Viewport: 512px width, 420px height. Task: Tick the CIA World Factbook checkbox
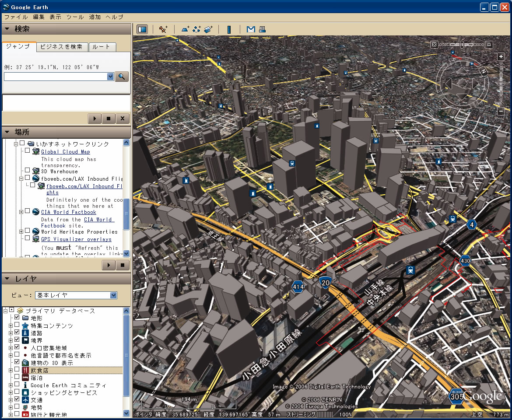click(x=28, y=211)
